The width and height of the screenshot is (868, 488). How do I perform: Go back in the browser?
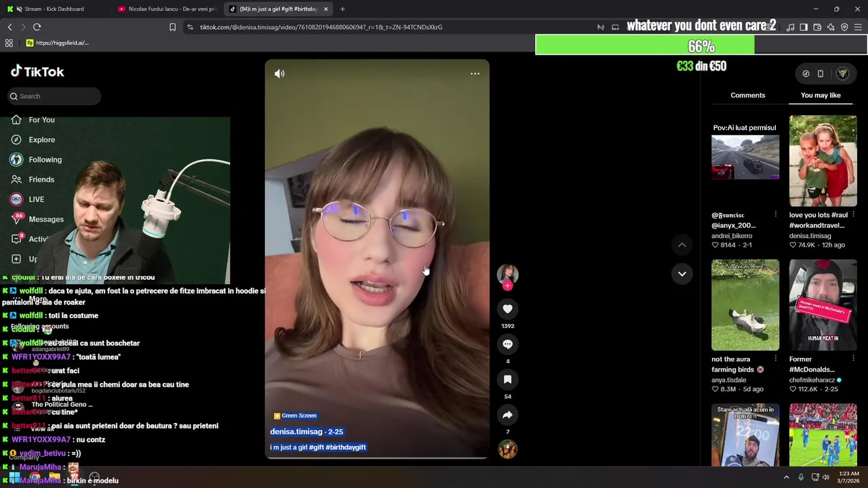click(x=9, y=27)
